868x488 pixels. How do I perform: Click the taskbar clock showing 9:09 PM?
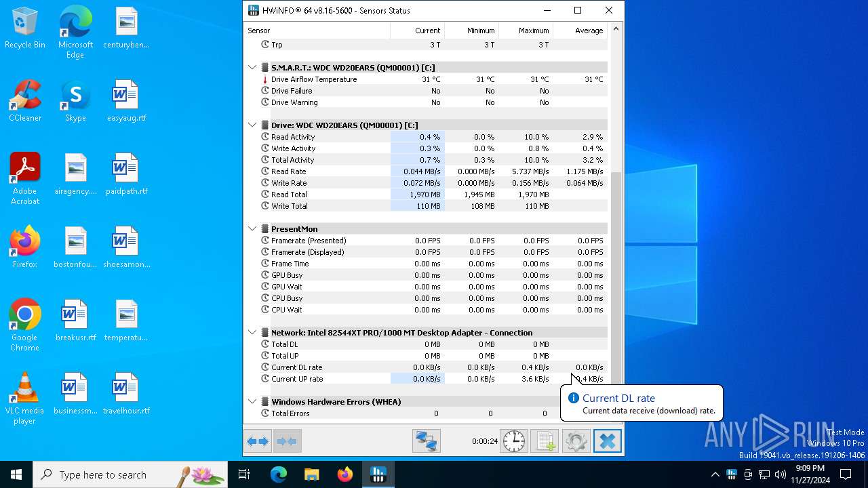[810, 474]
